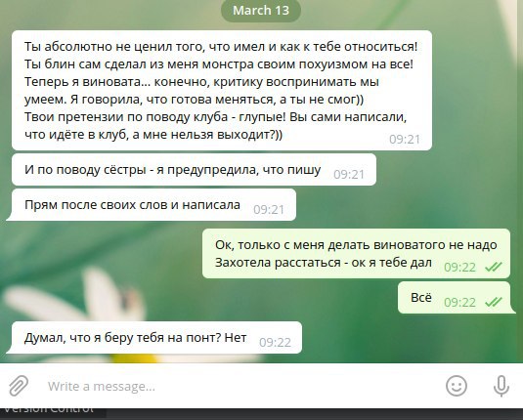The height and width of the screenshot is (420, 523).
Task: Open the emoji picker smiley icon
Action: tap(456, 386)
